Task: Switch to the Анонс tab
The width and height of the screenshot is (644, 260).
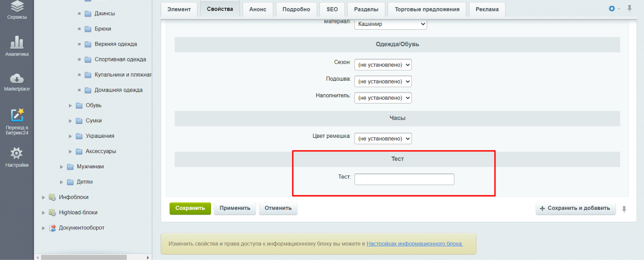Action: click(258, 9)
